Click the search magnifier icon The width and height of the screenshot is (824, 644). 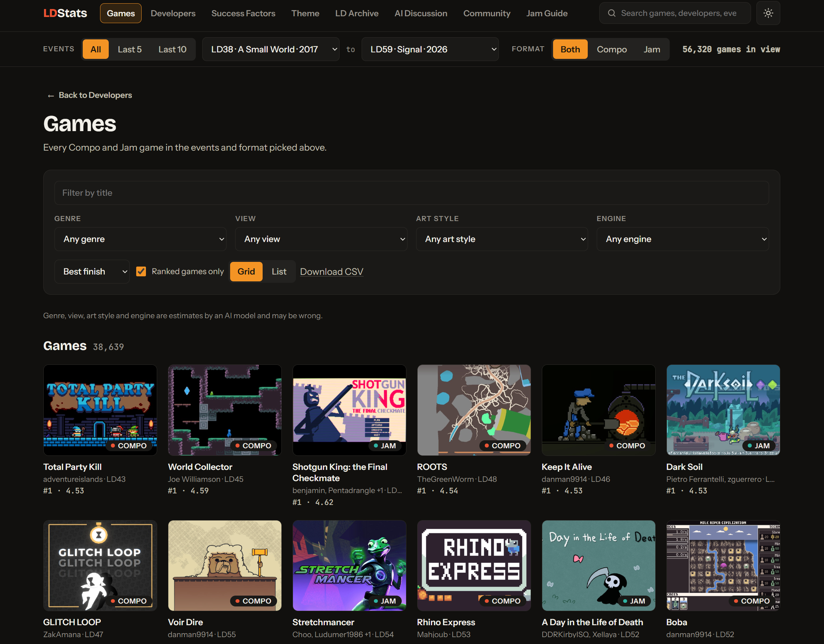(612, 13)
